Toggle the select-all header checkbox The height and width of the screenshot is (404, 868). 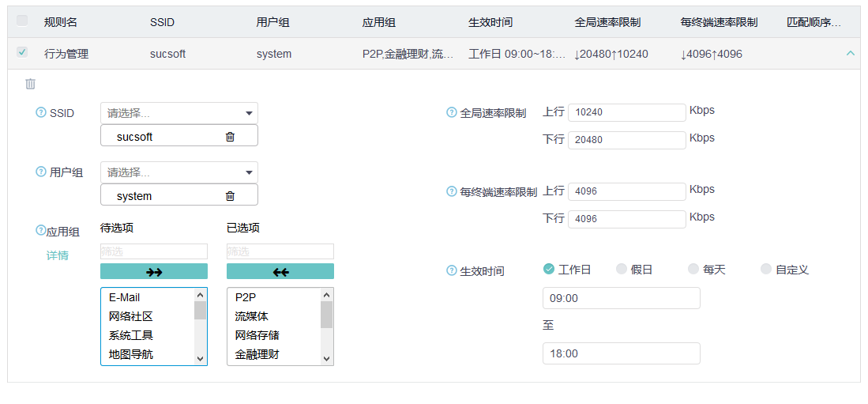click(22, 21)
